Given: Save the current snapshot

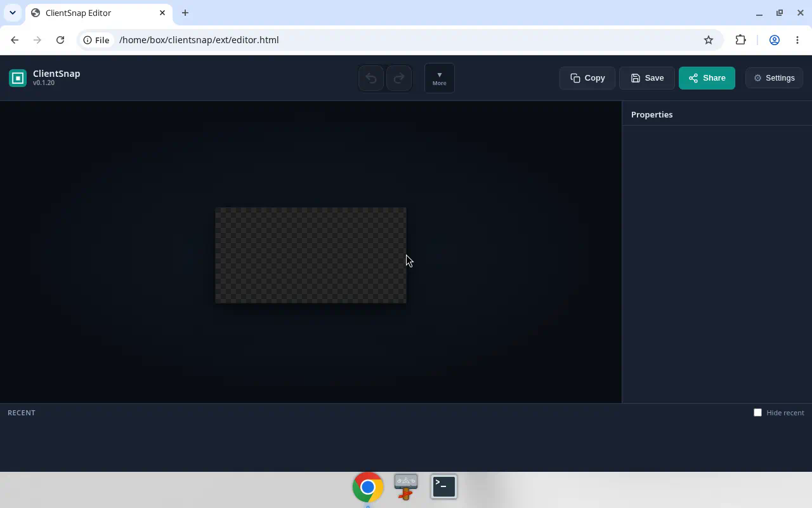Looking at the screenshot, I should pos(646,78).
